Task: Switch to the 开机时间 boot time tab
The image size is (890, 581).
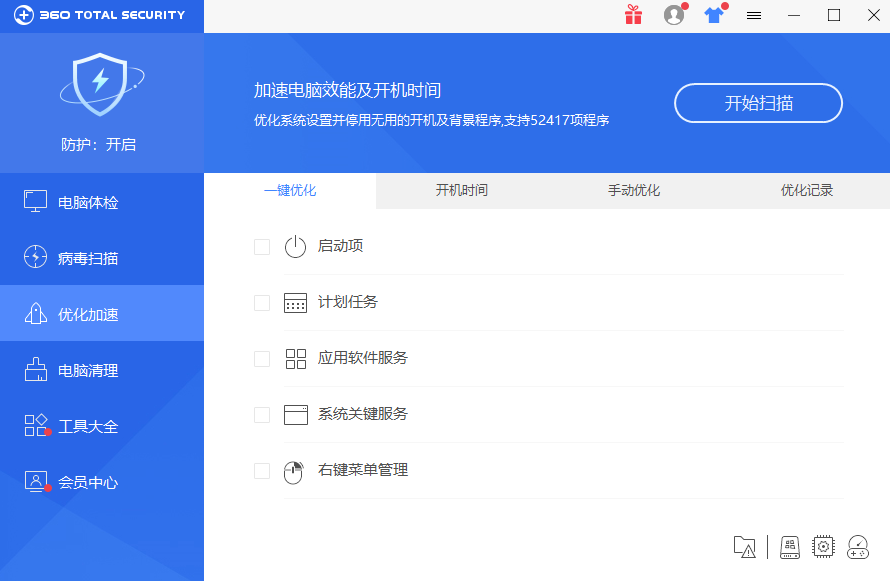Action: pos(460,190)
